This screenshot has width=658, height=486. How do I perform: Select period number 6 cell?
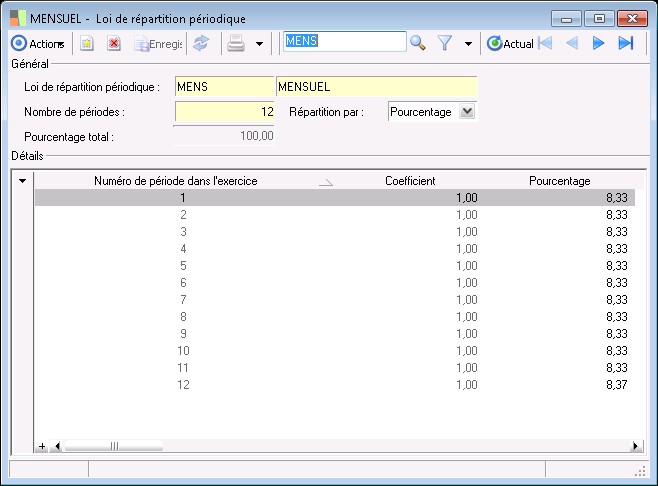click(183, 283)
